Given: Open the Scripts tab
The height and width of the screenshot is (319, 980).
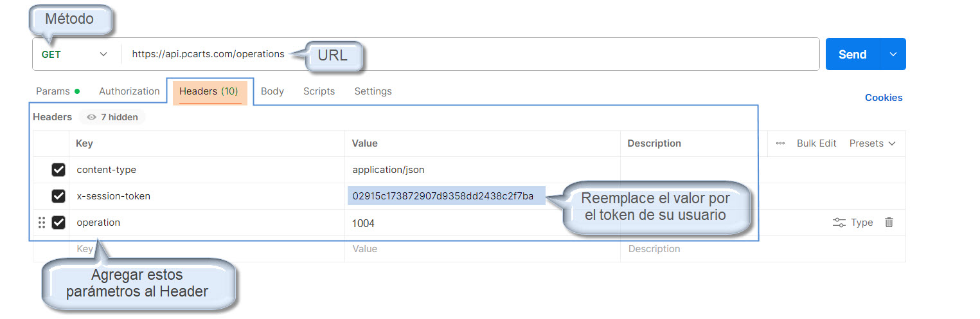Looking at the screenshot, I should point(319,91).
